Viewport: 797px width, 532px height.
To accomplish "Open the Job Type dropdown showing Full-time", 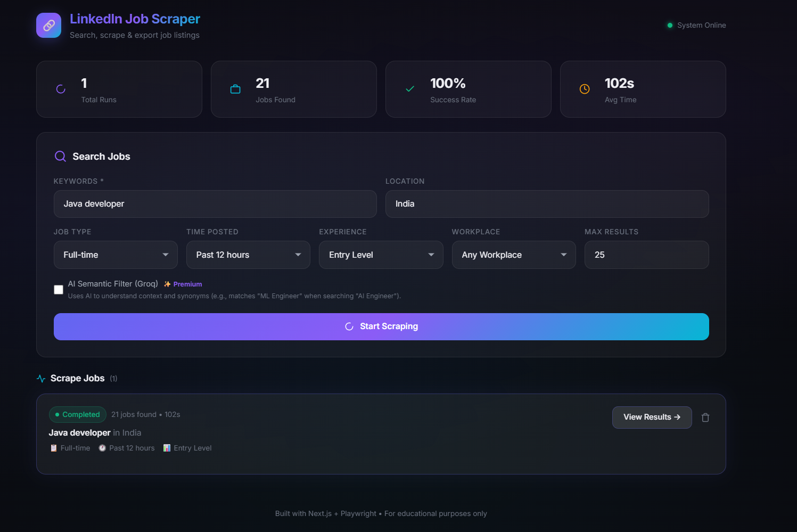I will (x=116, y=255).
